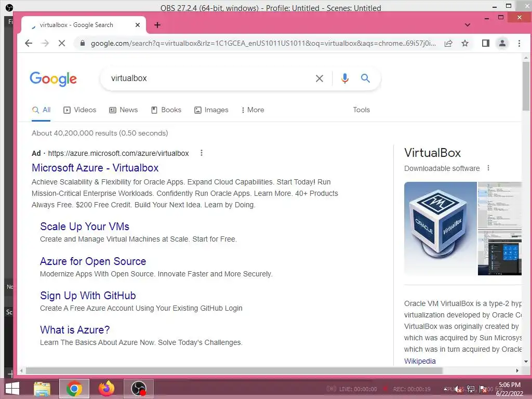Clear the search box text

(320, 78)
